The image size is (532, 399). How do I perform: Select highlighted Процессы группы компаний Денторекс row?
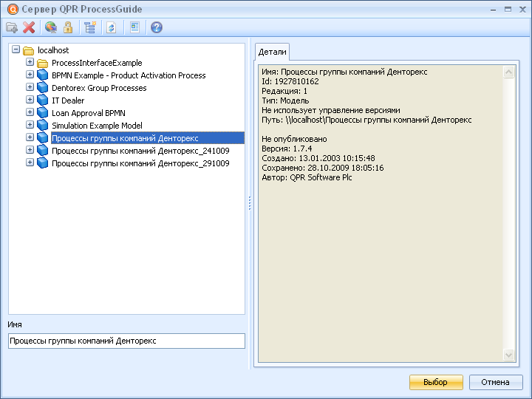tap(148, 138)
